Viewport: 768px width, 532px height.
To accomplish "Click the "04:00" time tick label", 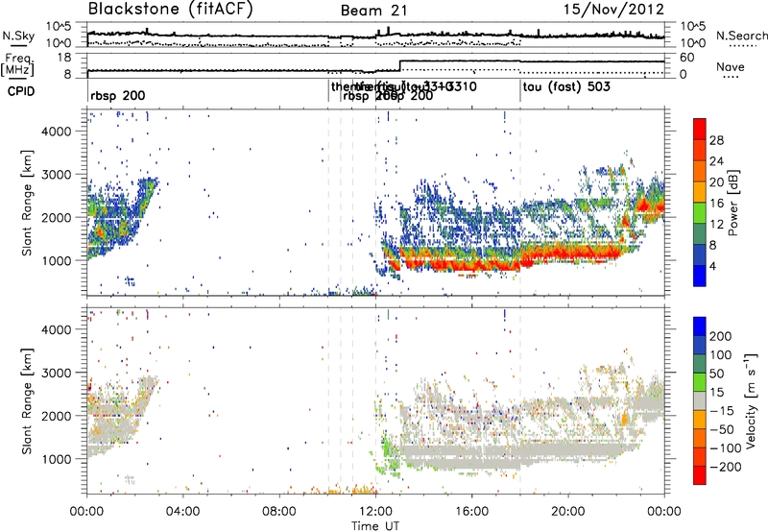I will coord(183,512).
